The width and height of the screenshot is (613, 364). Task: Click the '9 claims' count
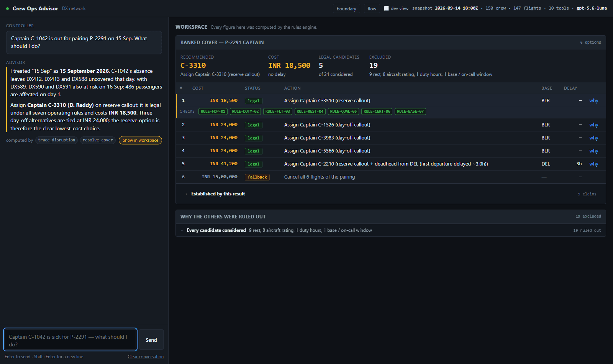587,194
